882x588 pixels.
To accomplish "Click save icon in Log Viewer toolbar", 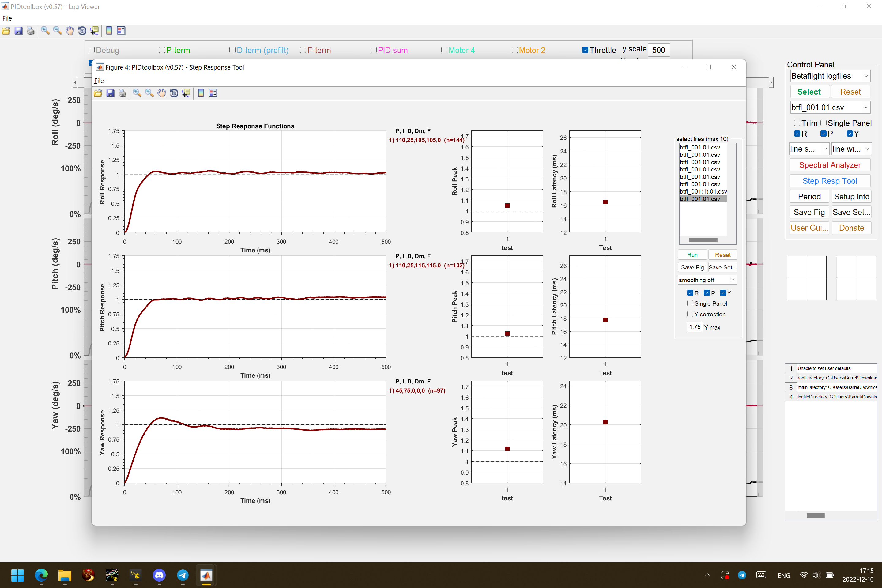I will [18, 31].
